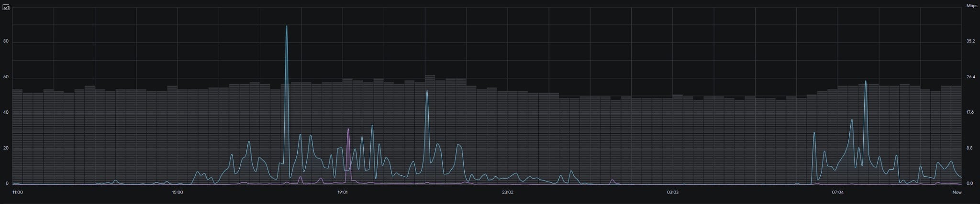Click the '8.8' Mbps axis value
The height and width of the screenshot is (204, 980).
(x=970, y=148)
